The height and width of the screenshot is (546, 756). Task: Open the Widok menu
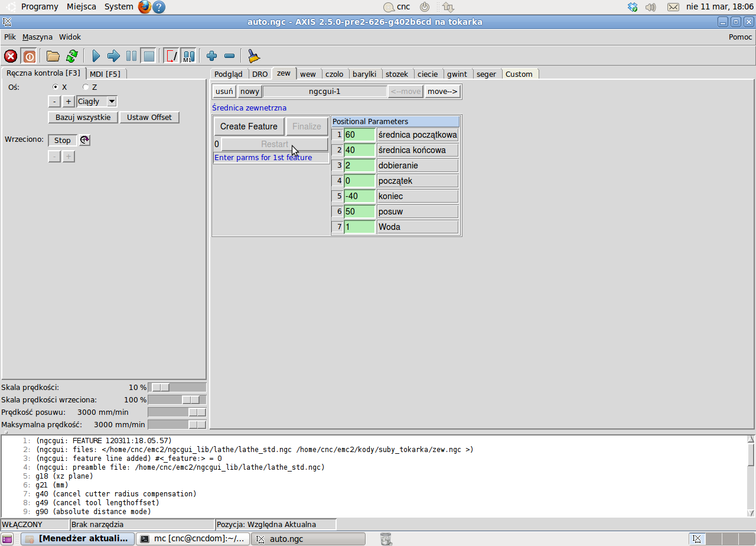(70, 37)
